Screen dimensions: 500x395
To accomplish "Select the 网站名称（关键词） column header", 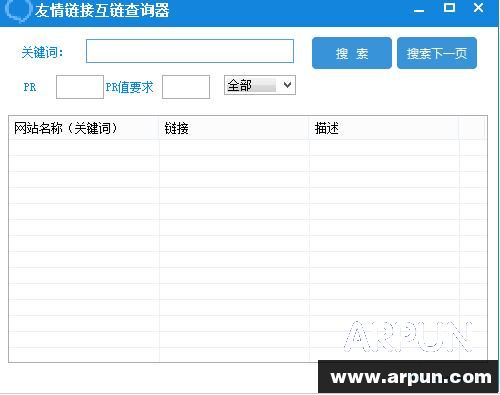I will [x=84, y=128].
